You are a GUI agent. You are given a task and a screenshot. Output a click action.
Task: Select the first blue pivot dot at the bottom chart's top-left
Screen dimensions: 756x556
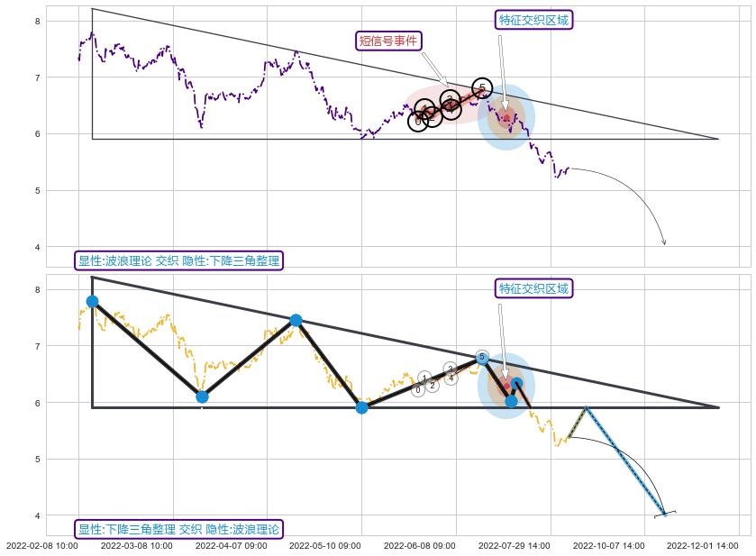point(92,301)
